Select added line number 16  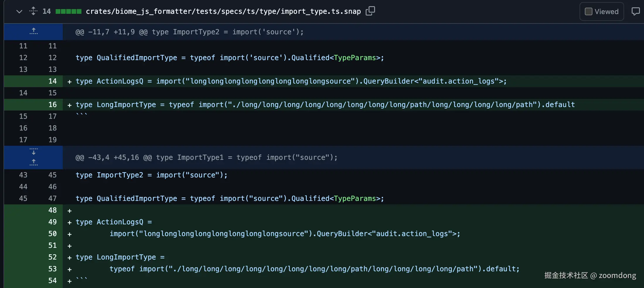pyautogui.click(x=52, y=105)
